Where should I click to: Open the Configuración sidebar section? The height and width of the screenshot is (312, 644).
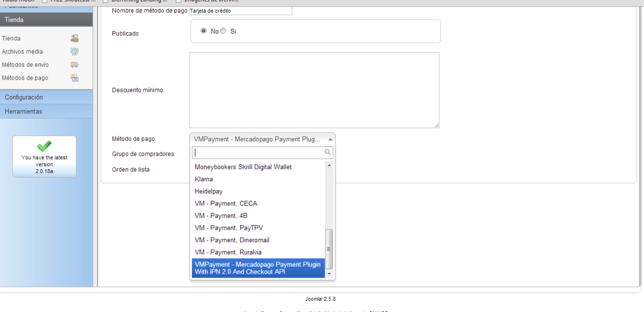(46, 97)
